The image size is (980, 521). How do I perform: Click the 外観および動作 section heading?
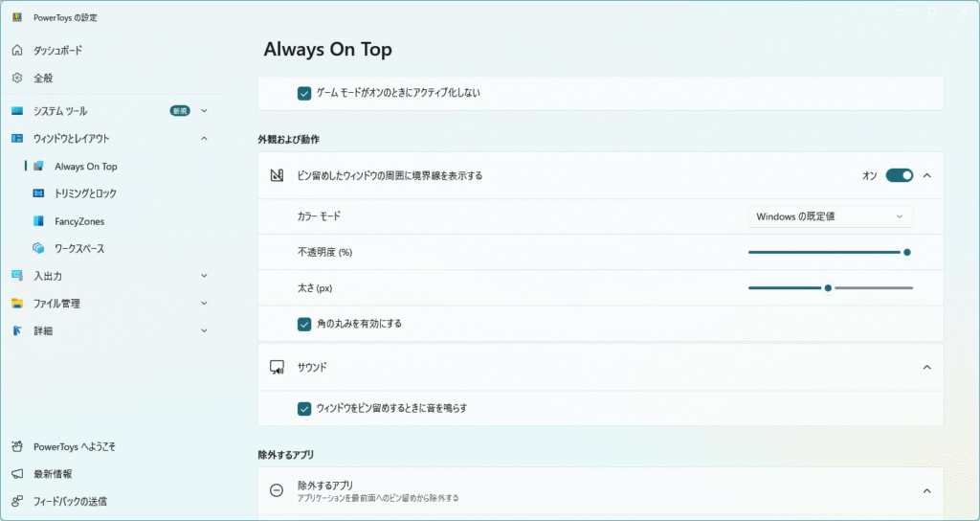pos(289,140)
